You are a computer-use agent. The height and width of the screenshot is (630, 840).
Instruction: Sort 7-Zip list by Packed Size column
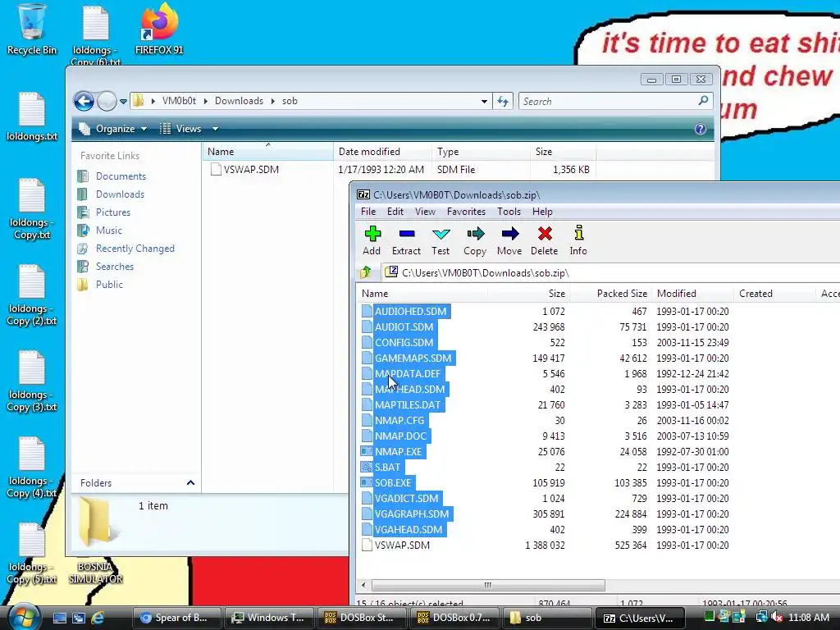pos(610,294)
